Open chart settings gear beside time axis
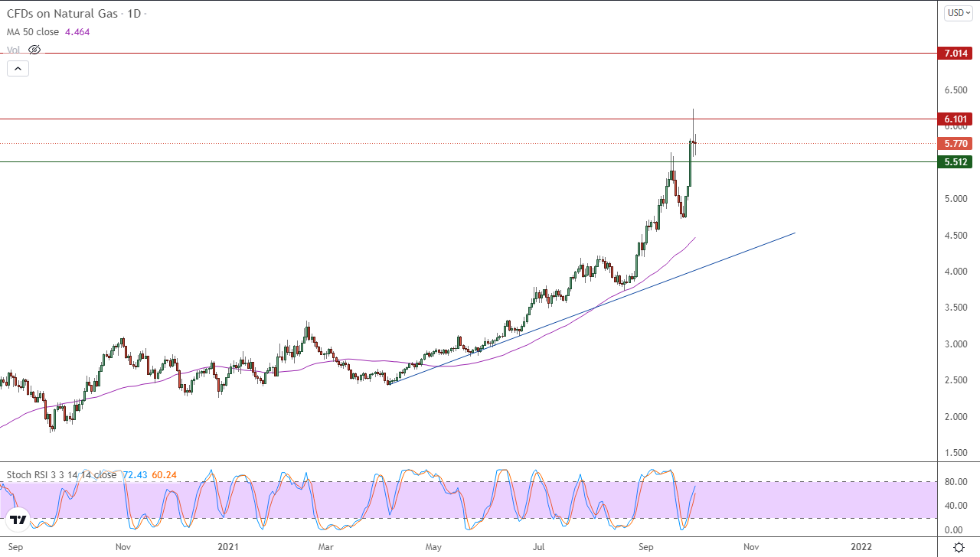 point(959,547)
